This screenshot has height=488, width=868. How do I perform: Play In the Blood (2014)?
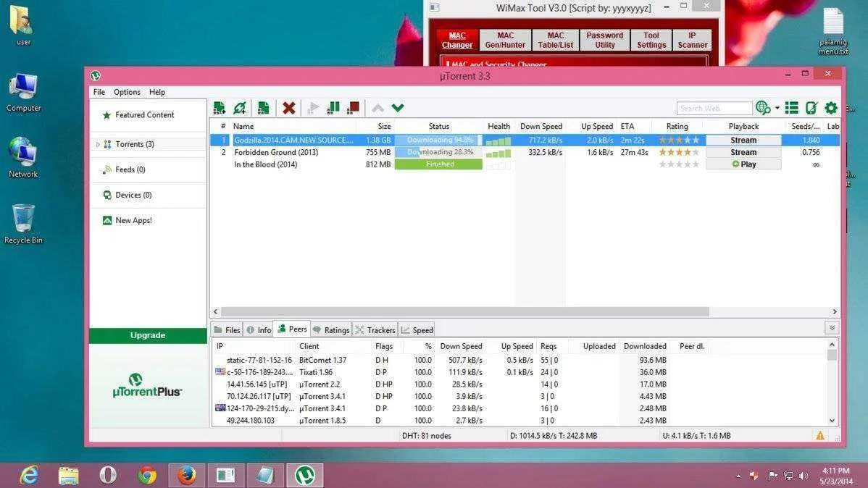pos(743,164)
